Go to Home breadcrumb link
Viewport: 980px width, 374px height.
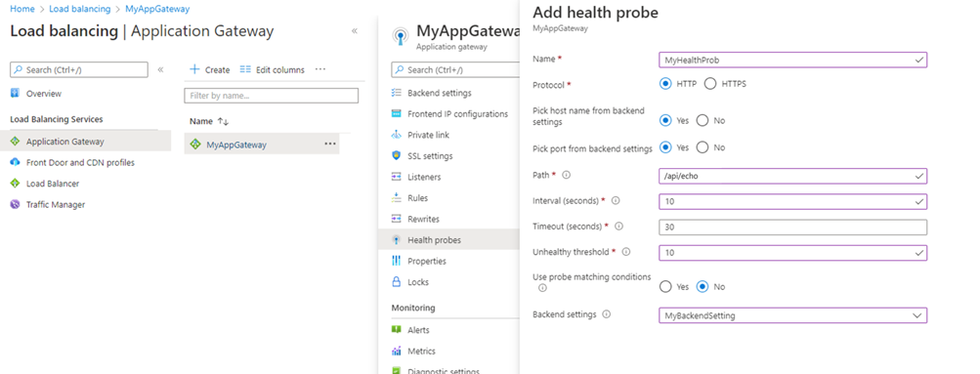pos(21,9)
